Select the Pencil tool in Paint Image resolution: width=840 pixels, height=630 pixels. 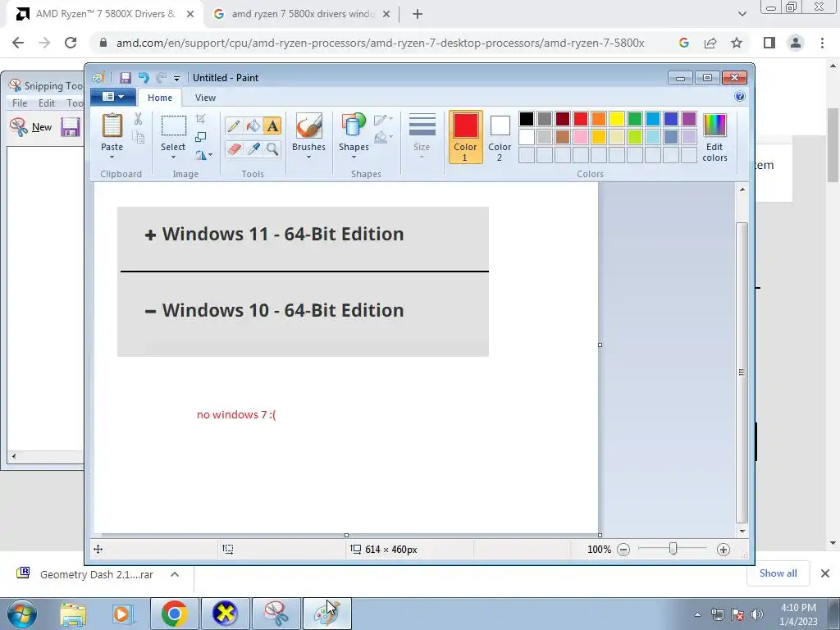pyautogui.click(x=234, y=126)
